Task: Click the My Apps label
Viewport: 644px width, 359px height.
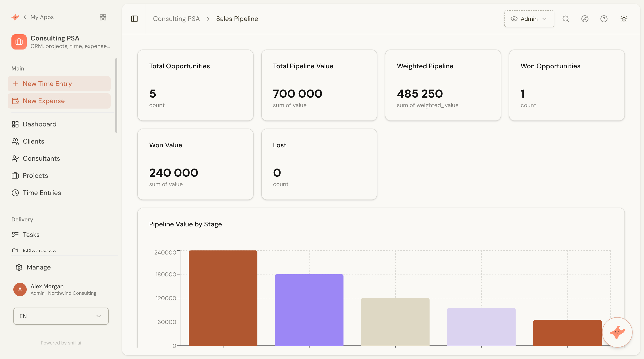Action: coord(42,17)
